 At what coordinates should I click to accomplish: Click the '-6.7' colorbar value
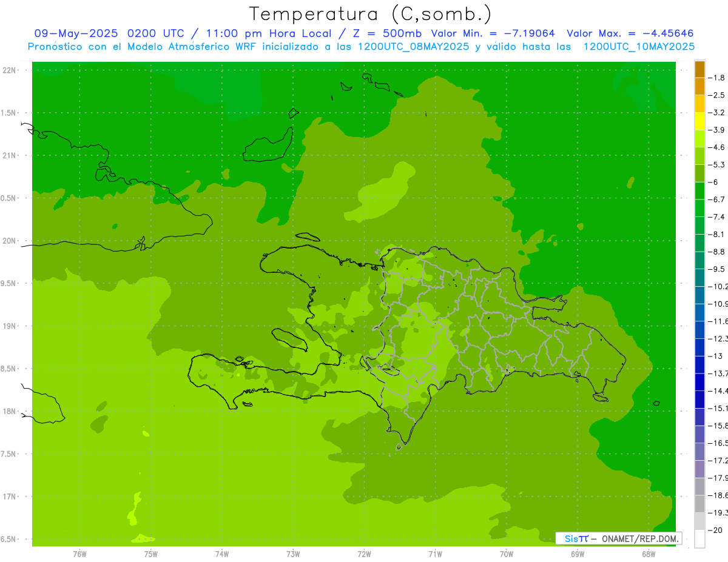[718, 199]
